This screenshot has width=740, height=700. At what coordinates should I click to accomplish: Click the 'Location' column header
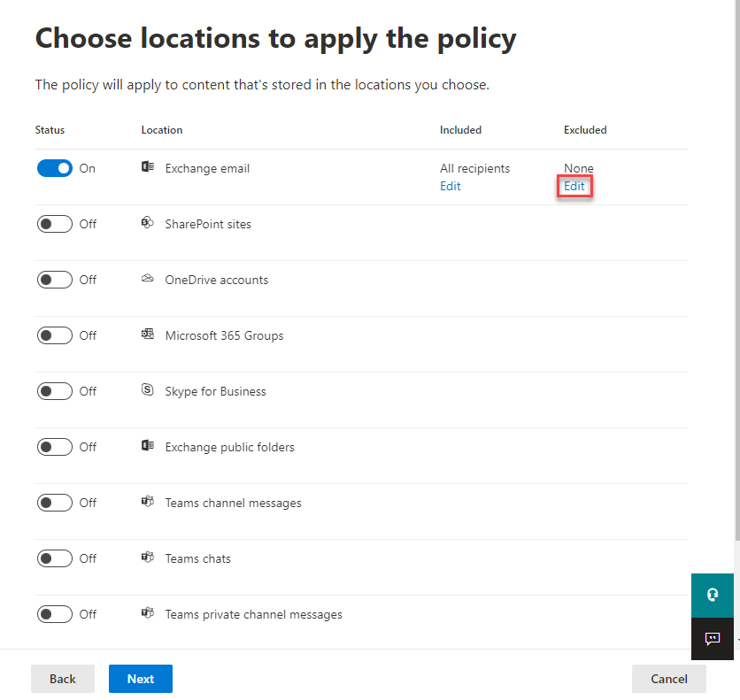[162, 130]
